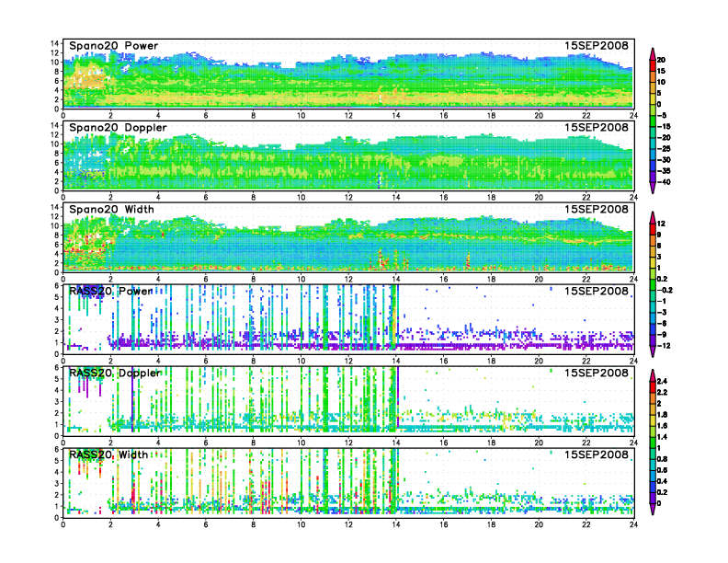
Task: Click the 'Spano20 Width' panel title
Action: click(x=111, y=209)
